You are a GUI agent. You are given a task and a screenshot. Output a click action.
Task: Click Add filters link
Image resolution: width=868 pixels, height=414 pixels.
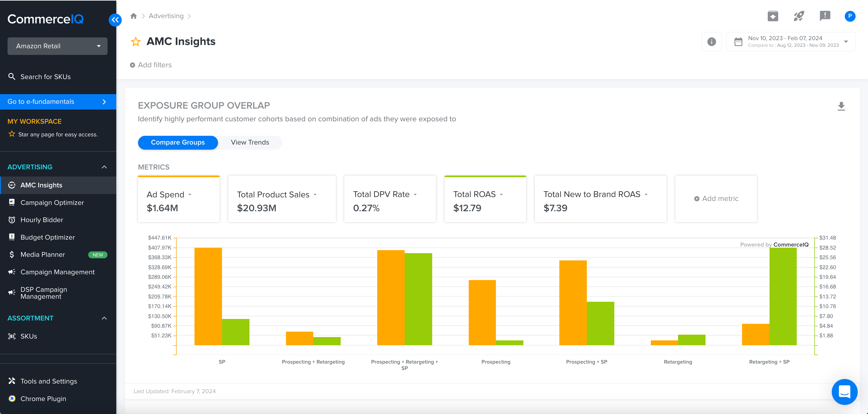pos(151,65)
